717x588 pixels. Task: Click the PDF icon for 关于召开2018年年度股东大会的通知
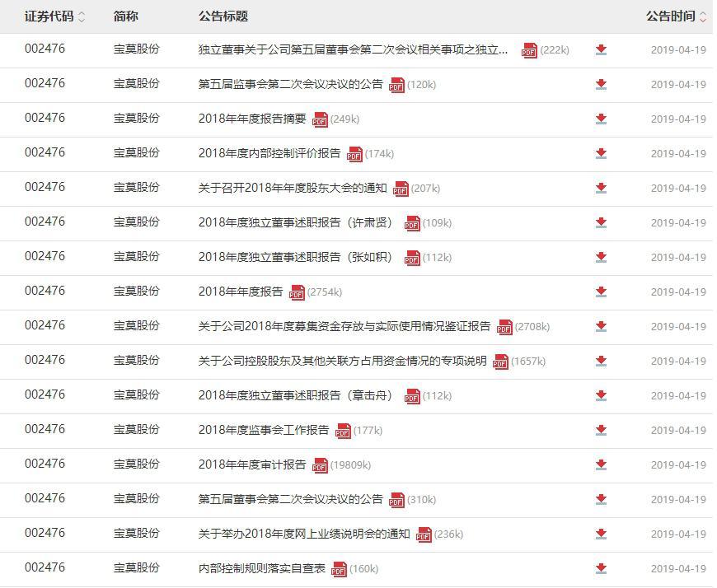(x=401, y=189)
